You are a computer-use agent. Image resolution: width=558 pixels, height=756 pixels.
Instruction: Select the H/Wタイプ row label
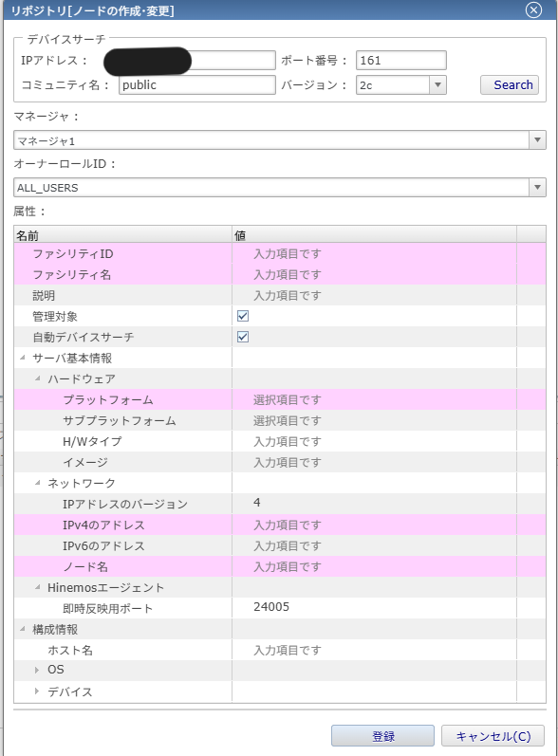pyautogui.click(x=92, y=441)
